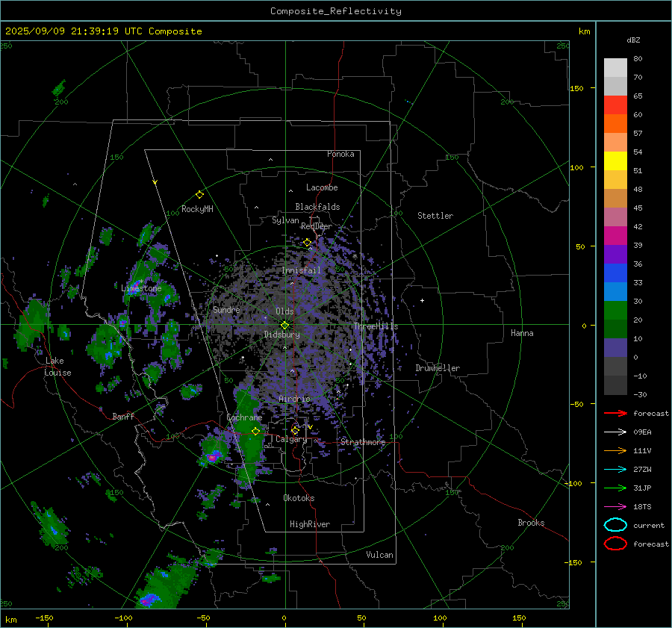Click the Banff label
The height and width of the screenshot is (628, 672).
(x=123, y=416)
